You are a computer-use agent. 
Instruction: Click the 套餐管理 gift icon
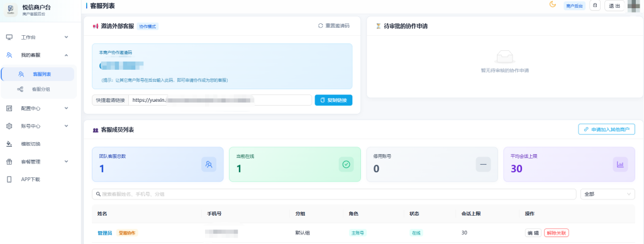point(9,162)
